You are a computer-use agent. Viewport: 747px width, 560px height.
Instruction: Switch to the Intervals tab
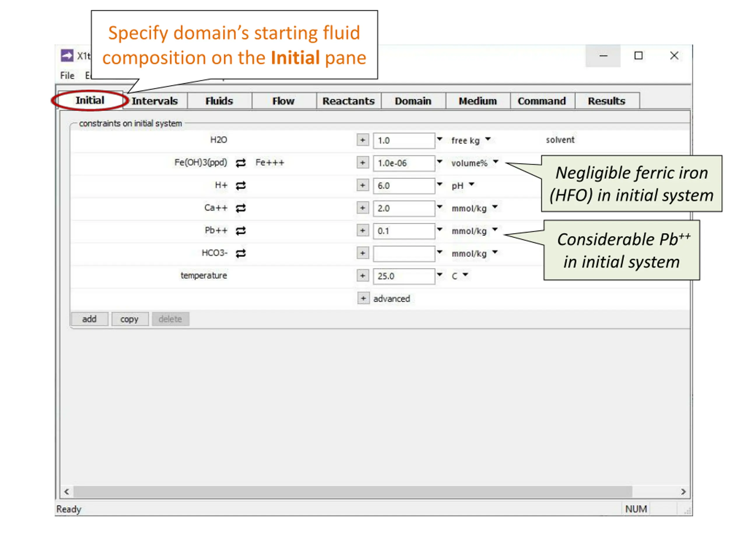click(155, 101)
